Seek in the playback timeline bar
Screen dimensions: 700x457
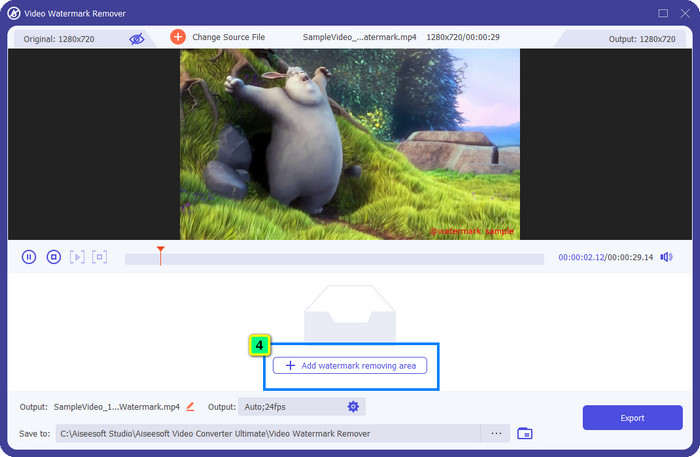tap(350, 258)
